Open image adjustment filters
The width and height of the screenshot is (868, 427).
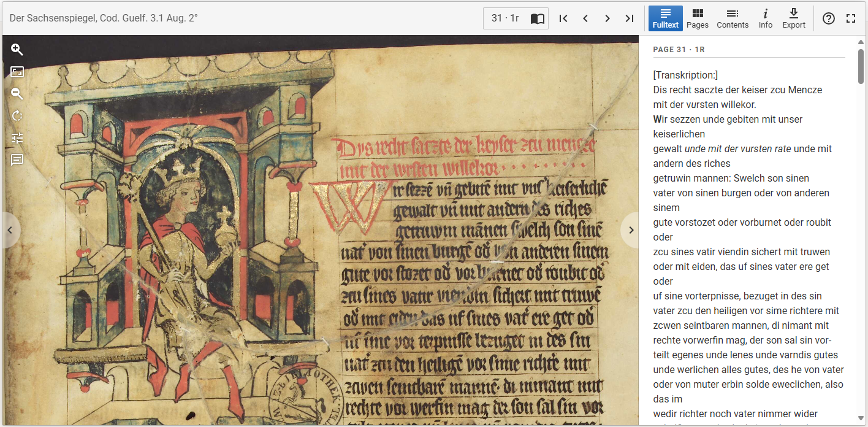[17, 138]
